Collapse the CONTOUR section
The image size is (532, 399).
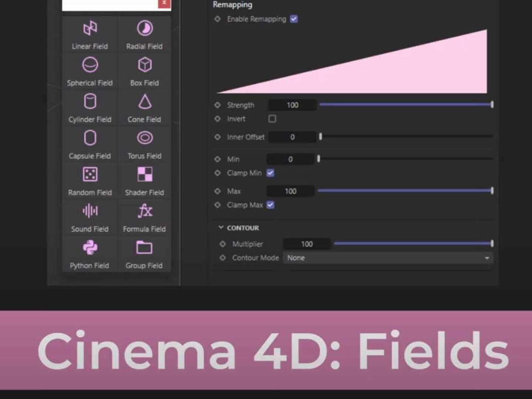tap(221, 228)
